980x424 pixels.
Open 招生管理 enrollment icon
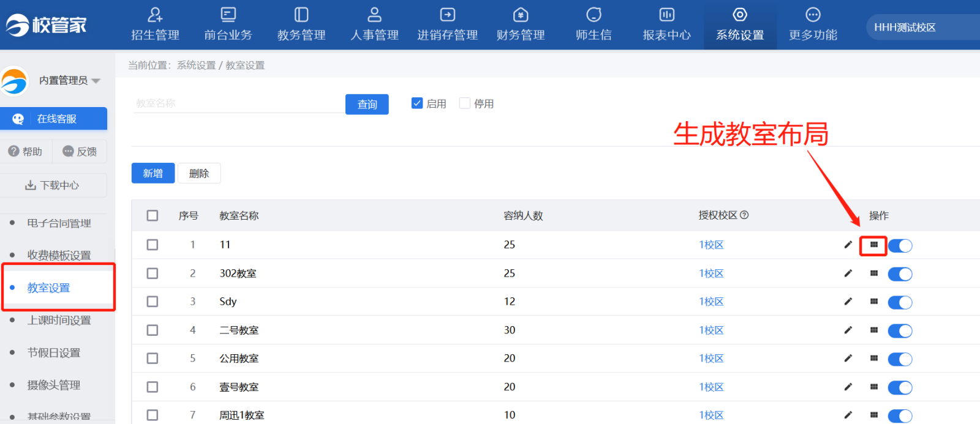coord(155,14)
